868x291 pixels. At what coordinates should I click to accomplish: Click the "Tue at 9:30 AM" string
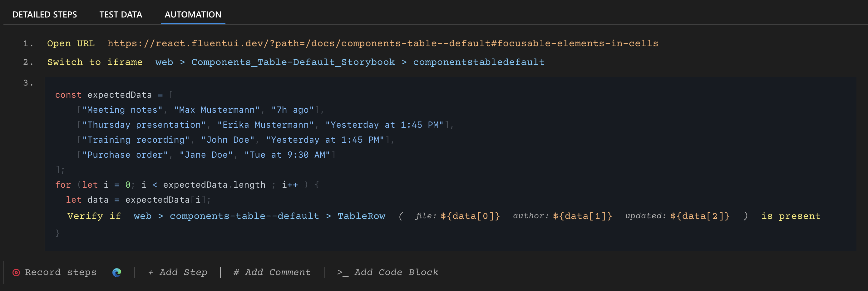pyautogui.click(x=287, y=155)
